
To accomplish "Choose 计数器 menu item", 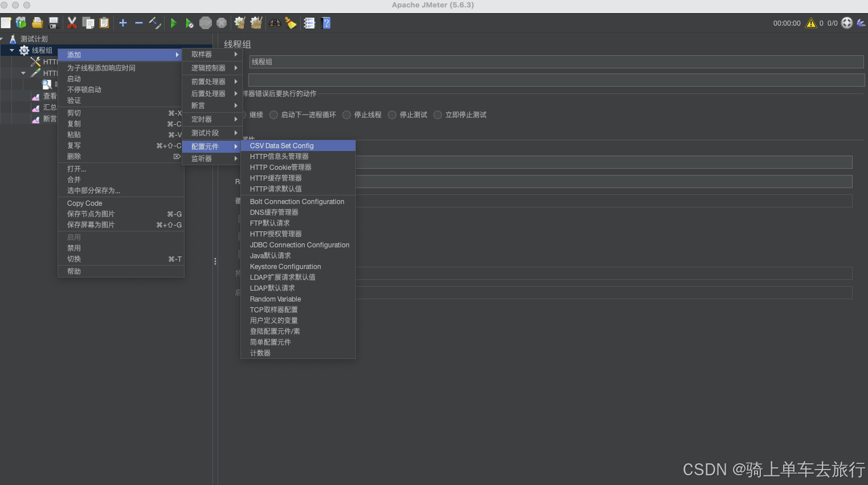I will [x=298, y=353].
